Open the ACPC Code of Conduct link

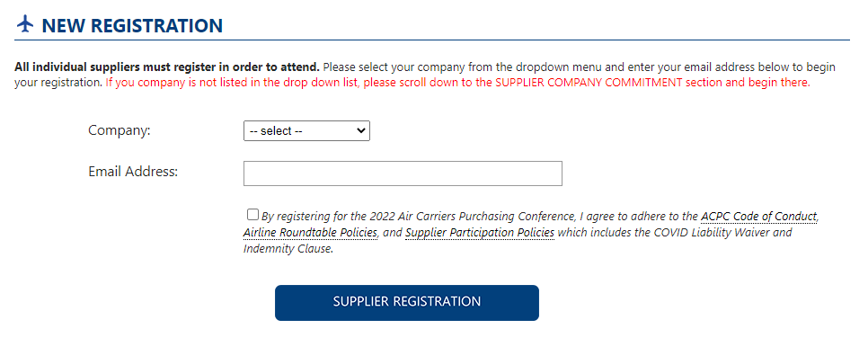(759, 216)
